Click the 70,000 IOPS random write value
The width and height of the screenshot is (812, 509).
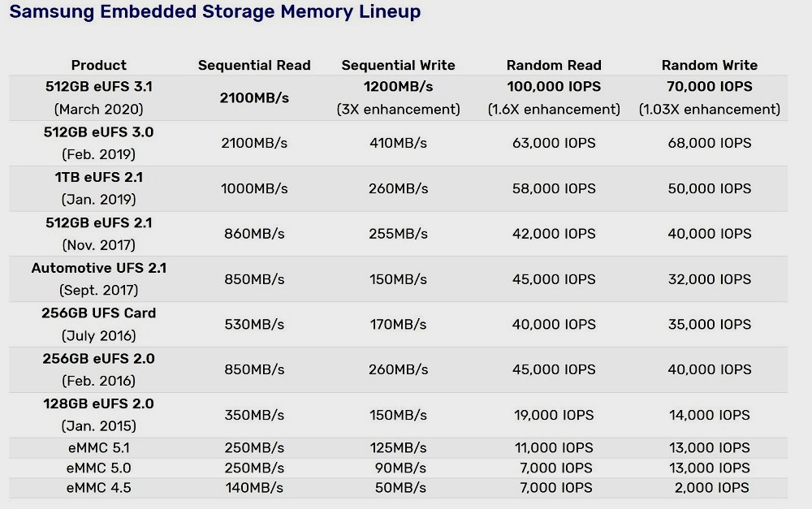(709, 86)
